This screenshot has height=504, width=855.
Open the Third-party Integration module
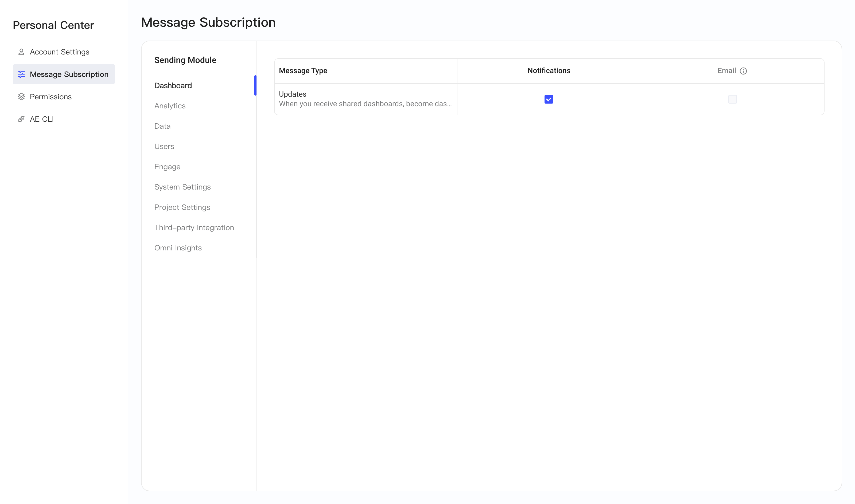[x=194, y=227]
